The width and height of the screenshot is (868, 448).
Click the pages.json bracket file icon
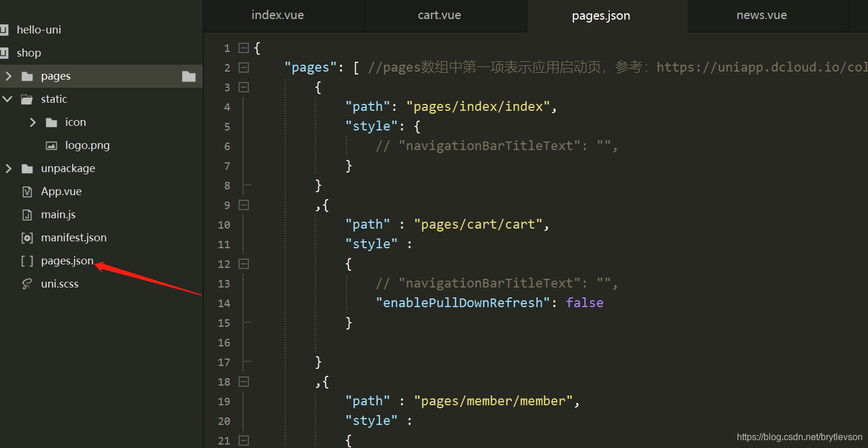point(27,261)
